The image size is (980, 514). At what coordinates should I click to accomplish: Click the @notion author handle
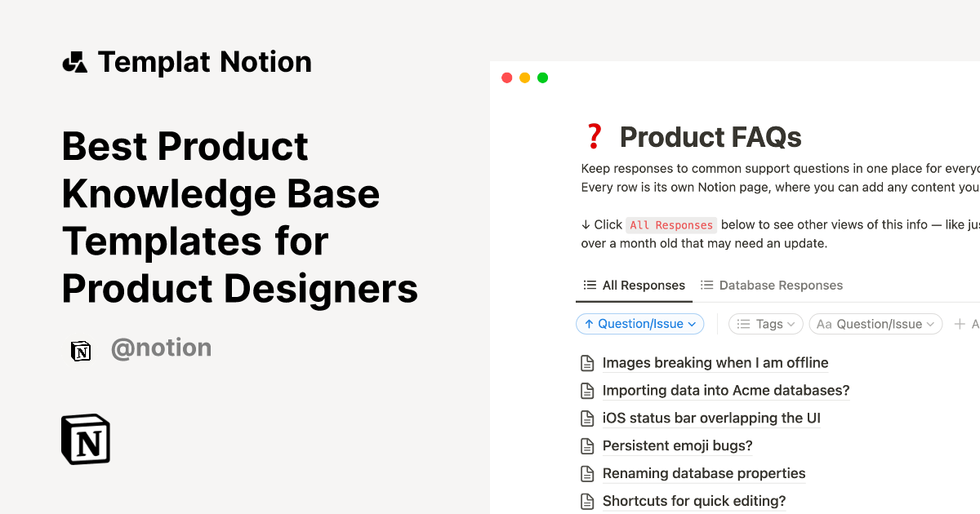161,348
